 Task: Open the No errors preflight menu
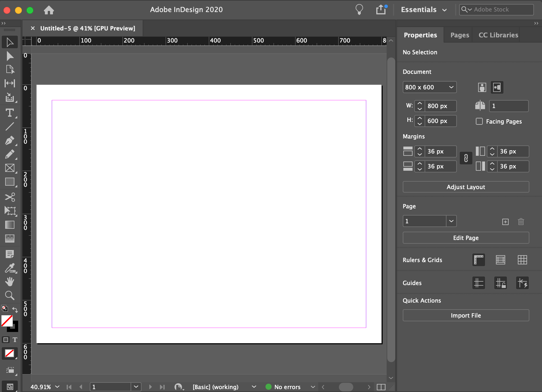[313, 387]
